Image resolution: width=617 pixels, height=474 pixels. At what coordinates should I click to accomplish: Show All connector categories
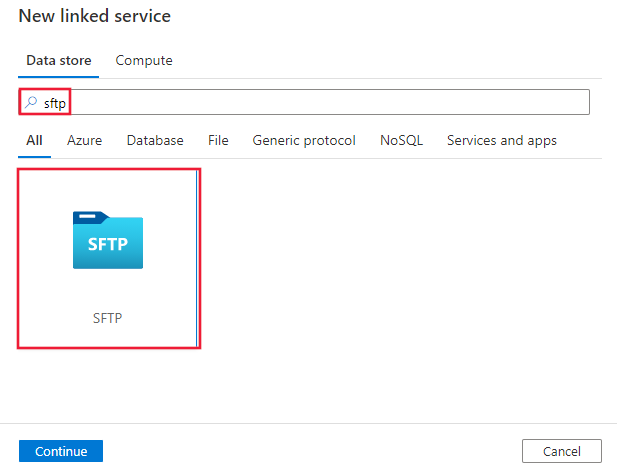click(34, 140)
